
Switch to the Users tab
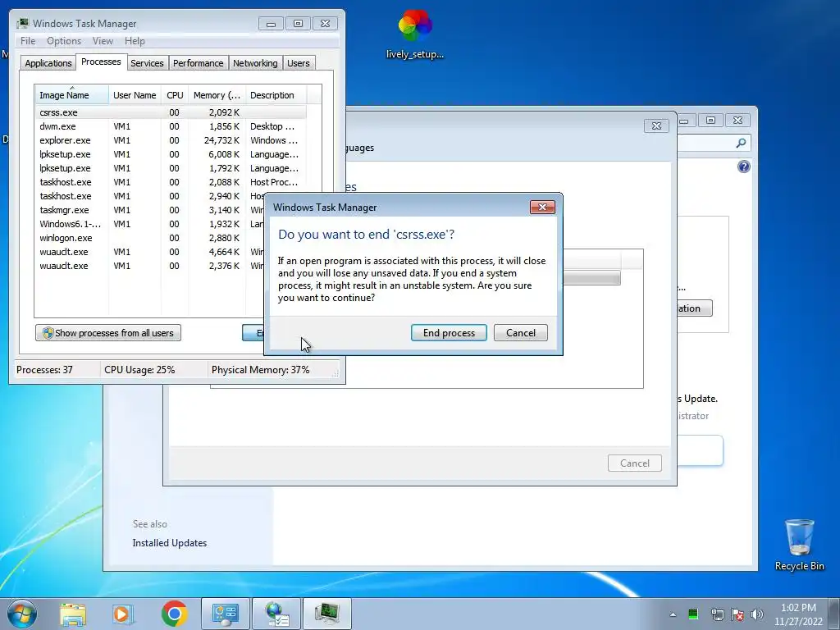click(299, 63)
